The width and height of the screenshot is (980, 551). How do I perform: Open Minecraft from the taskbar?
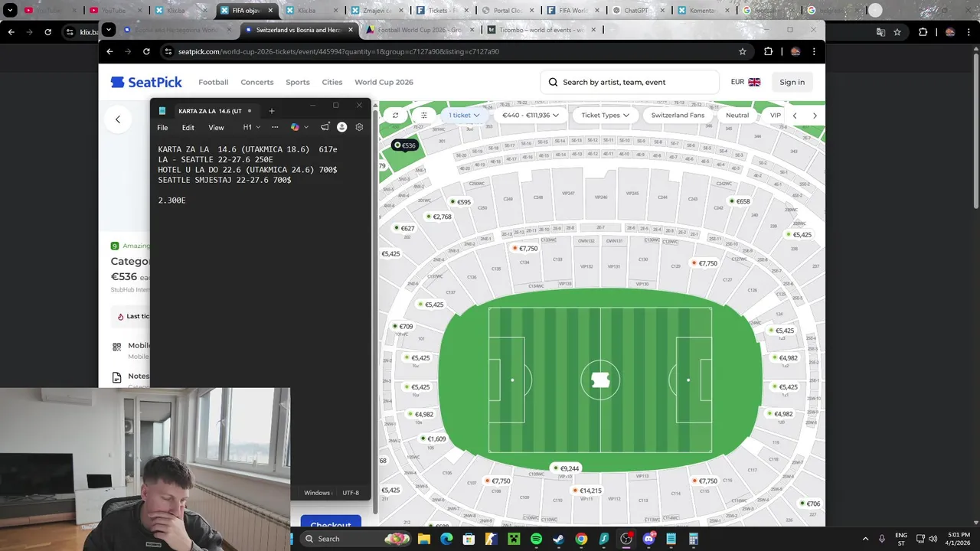pos(514,539)
